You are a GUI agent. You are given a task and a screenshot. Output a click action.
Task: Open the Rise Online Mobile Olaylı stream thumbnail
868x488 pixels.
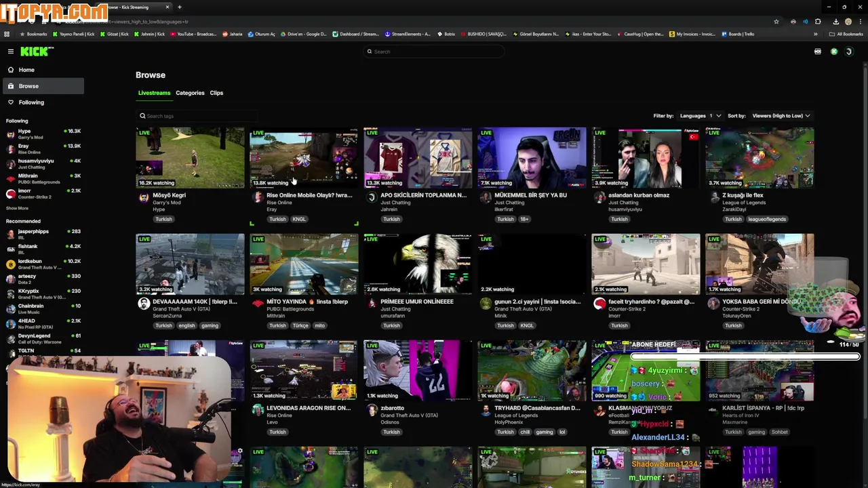pyautogui.click(x=304, y=157)
